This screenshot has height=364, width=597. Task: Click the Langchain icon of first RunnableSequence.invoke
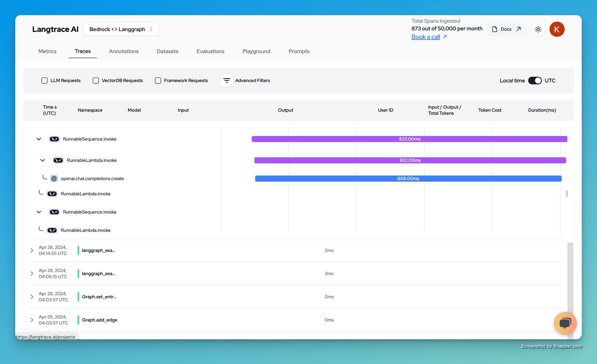(54, 139)
